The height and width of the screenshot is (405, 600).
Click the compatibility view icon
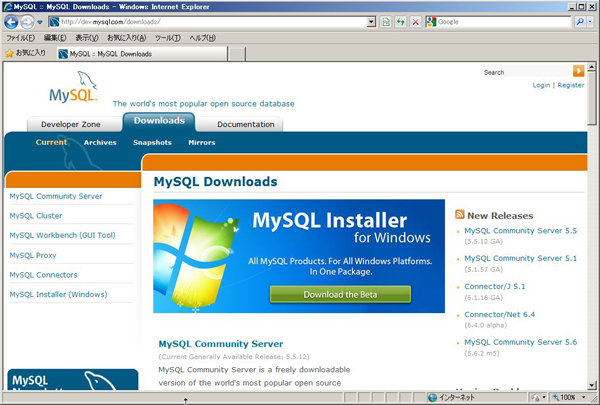click(386, 22)
